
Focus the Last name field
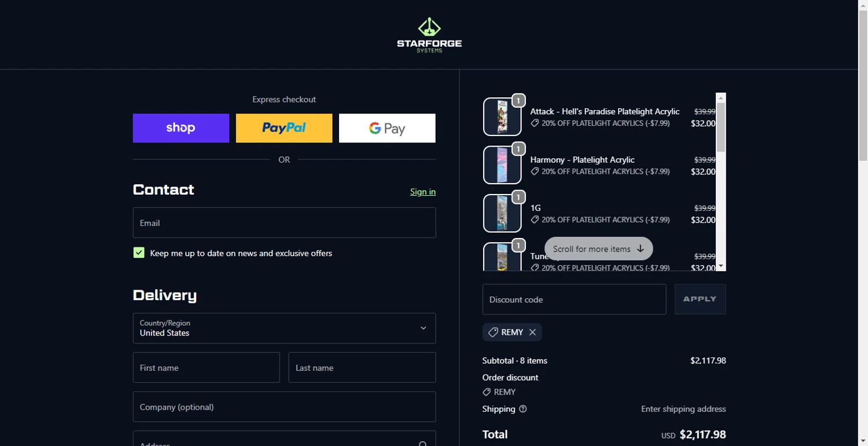click(x=362, y=368)
